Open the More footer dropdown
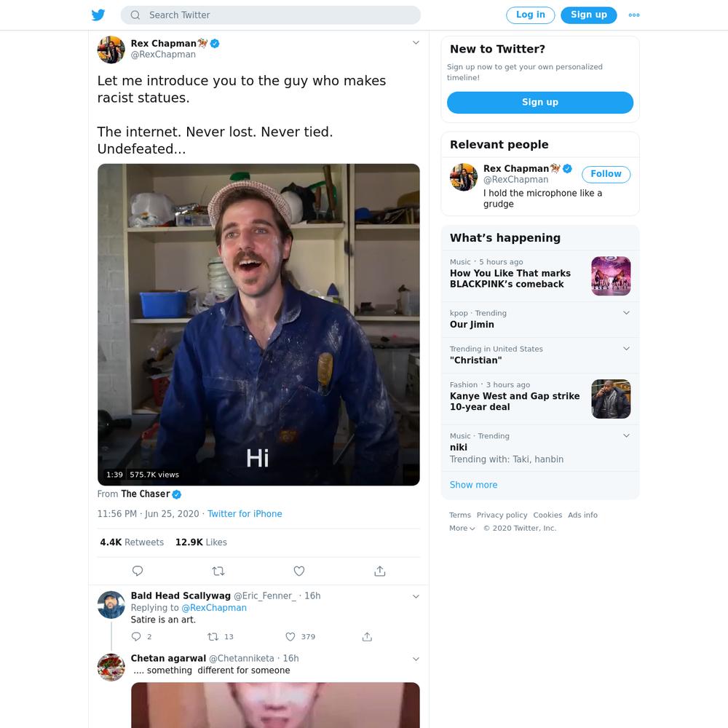The width and height of the screenshot is (728, 728). point(462,528)
